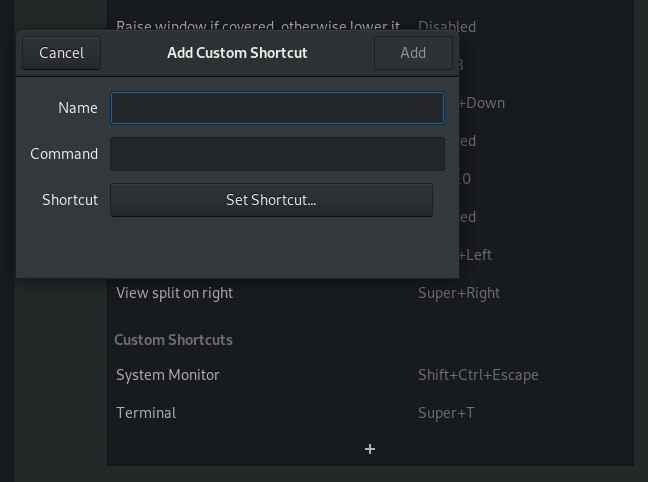Image resolution: width=648 pixels, height=482 pixels.
Task: Select the View split on right row
Action: 370,293
